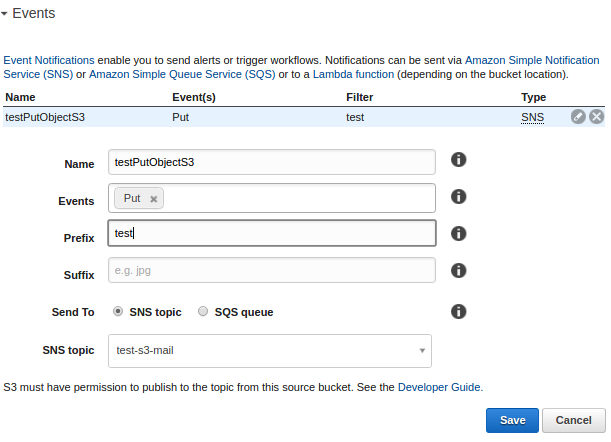Show info for the Suffix field
The height and width of the screenshot is (442, 611).
458,271
